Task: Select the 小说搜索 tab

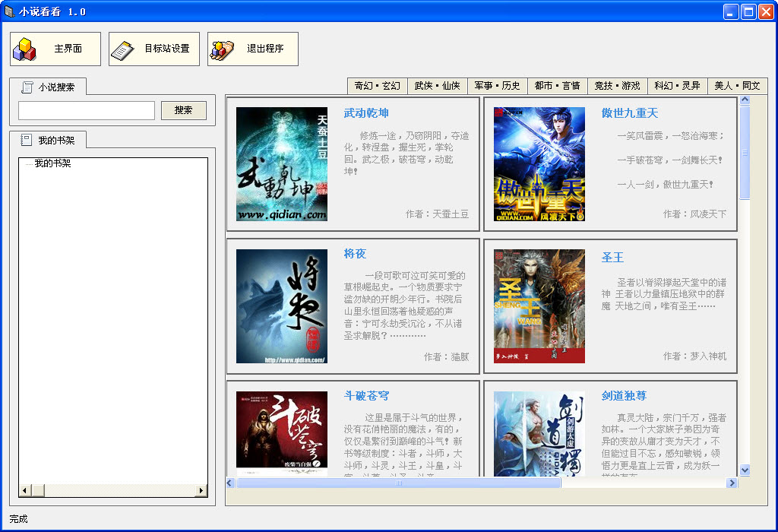Action: coord(48,87)
